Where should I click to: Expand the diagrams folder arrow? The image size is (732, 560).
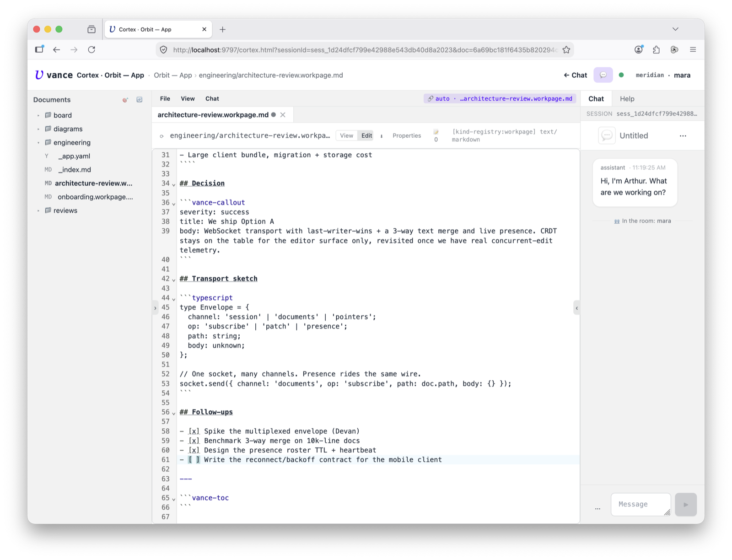pos(38,129)
